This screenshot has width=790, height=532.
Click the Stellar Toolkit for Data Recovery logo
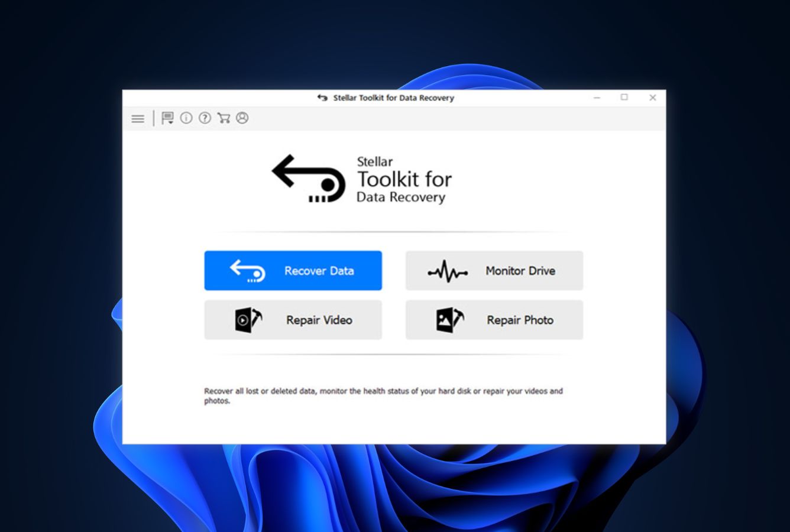tap(362, 179)
